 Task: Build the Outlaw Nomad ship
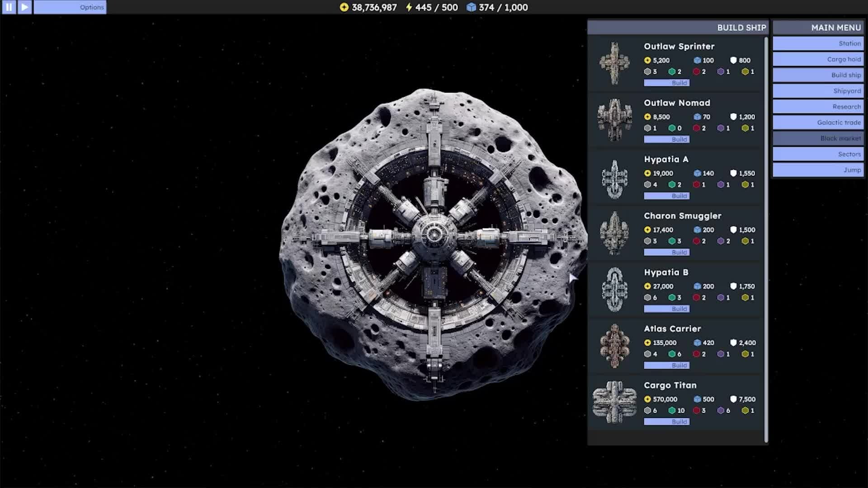tap(667, 139)
